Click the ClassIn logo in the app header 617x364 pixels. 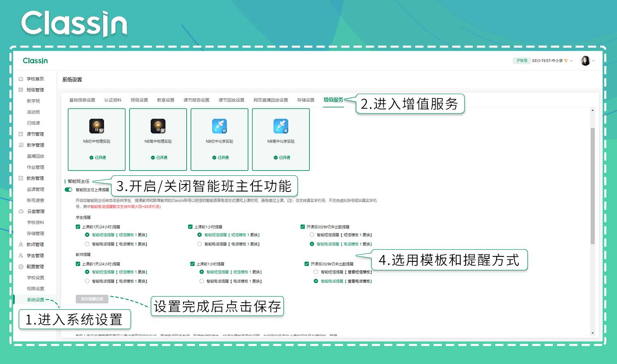[35, 61]
